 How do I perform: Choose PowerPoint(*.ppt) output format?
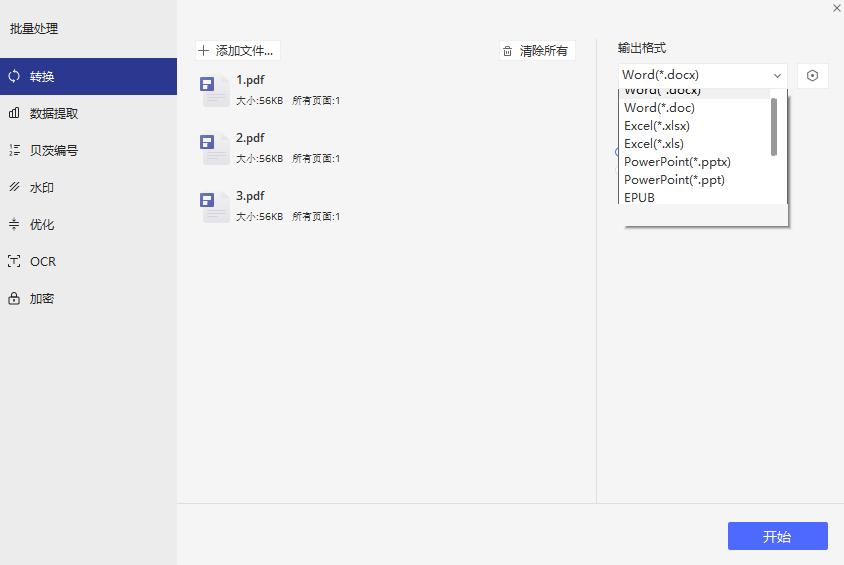[694, 180]
